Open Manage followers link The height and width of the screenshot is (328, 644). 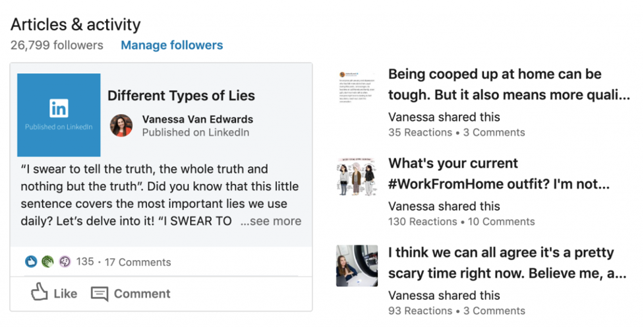(x=171, y=46)
